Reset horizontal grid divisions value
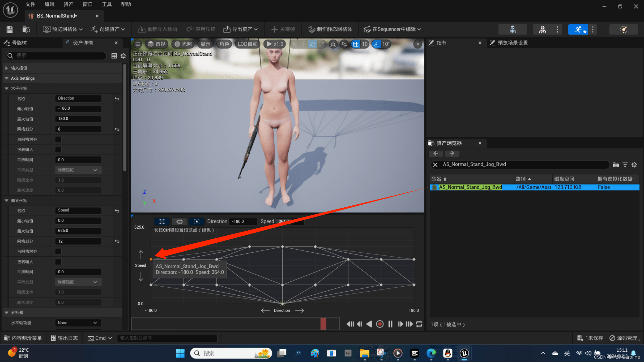Viewport: 644px width, 362px height. point(117,129)
